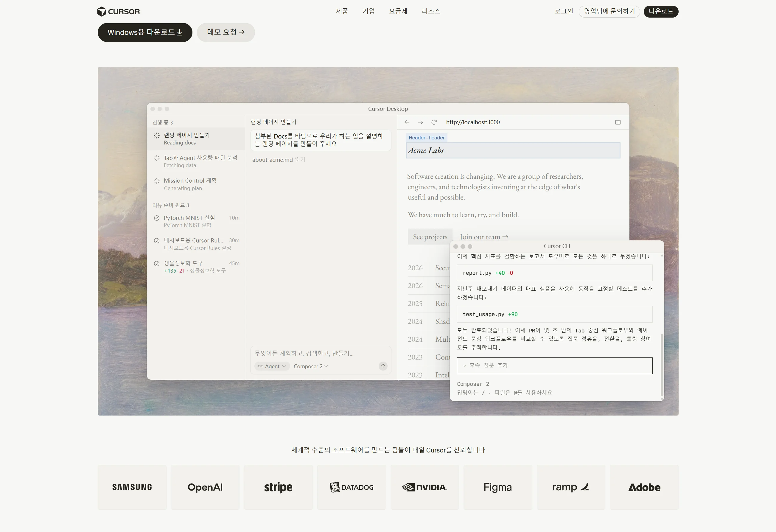Click the We have much to learn paragraph
776x532 pixels.
pyautogui.click(x=463, y=215)
